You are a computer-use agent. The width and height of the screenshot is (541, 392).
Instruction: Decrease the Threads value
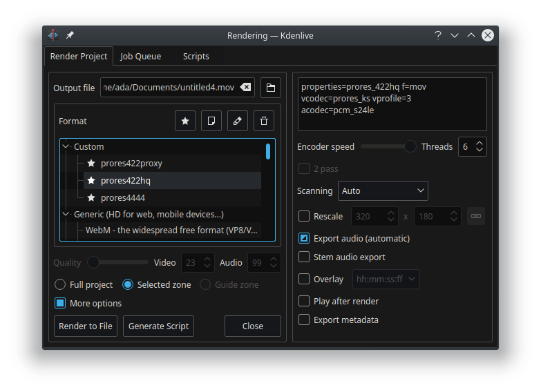480,150
